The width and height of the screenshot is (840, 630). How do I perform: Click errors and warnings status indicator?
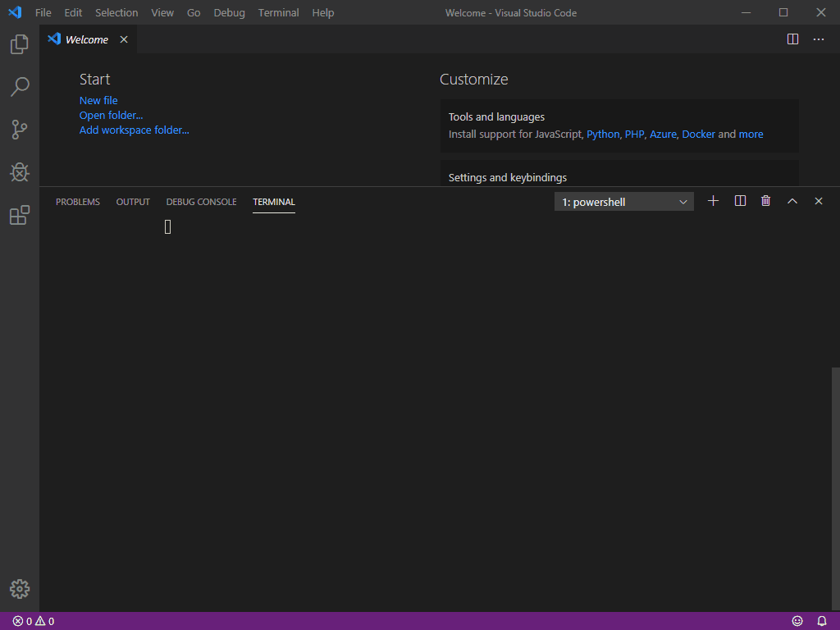click(33, 621)
